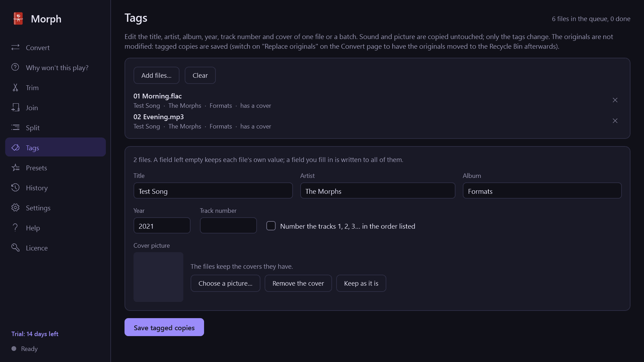This screenshot has height=362, width=644.
Task: Click the scissors icon for Trim
Action: 15,87
